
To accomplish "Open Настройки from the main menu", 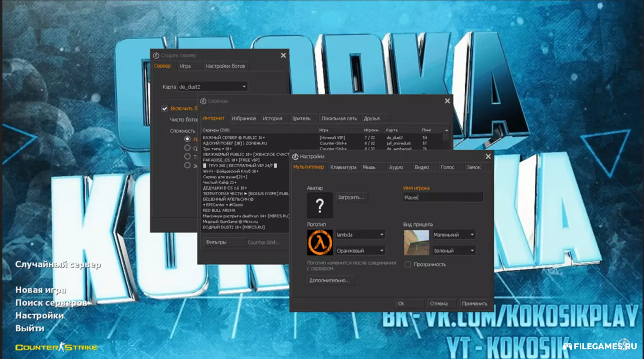I will pyautogui.click(x=40, y=316).
